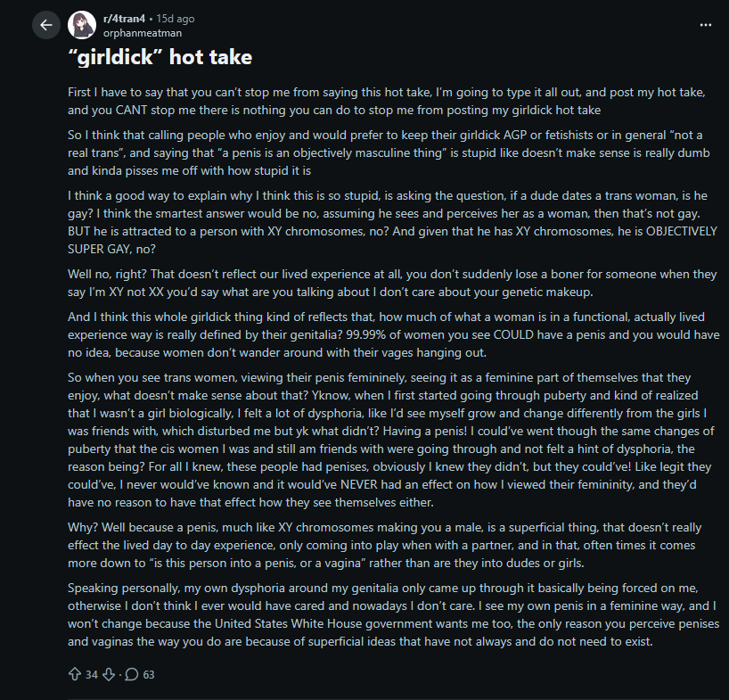Viewport: 729px width, 700px height.
Task: Click the vote score 34
Action: click(x=92, y=674)
